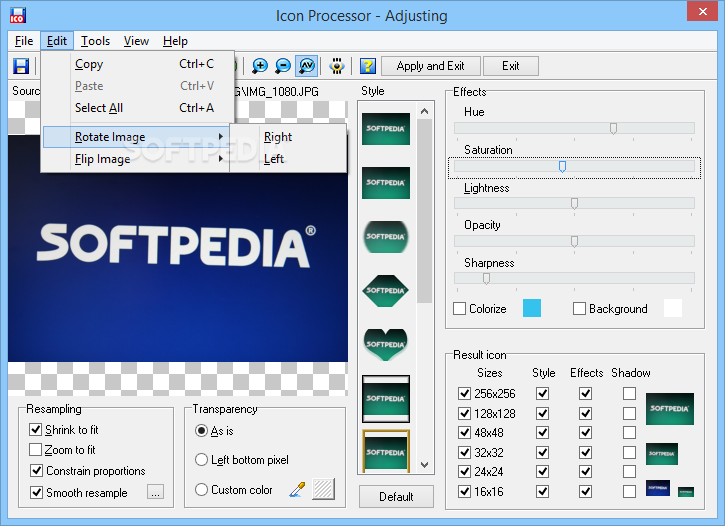Image resolution: width=725 pixels, height=526 pixels.
Task: Click the style list scrollbar thumb
Action: [x=424, y=211]
